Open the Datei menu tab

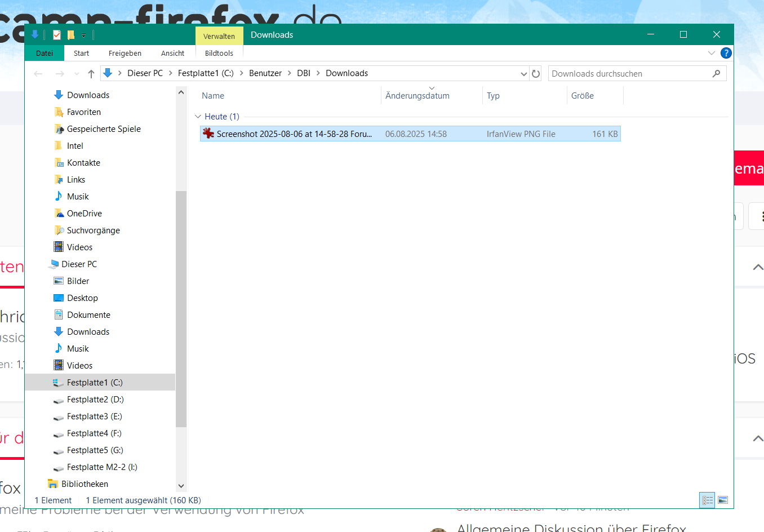pos(45,53)
